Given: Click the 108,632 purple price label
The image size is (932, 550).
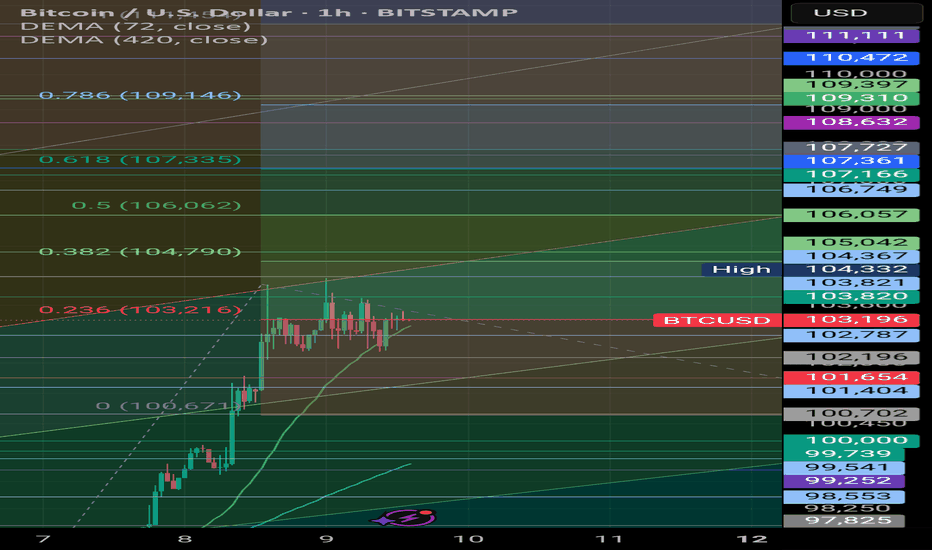Looking at the screenshot, I should click(852, 122).
